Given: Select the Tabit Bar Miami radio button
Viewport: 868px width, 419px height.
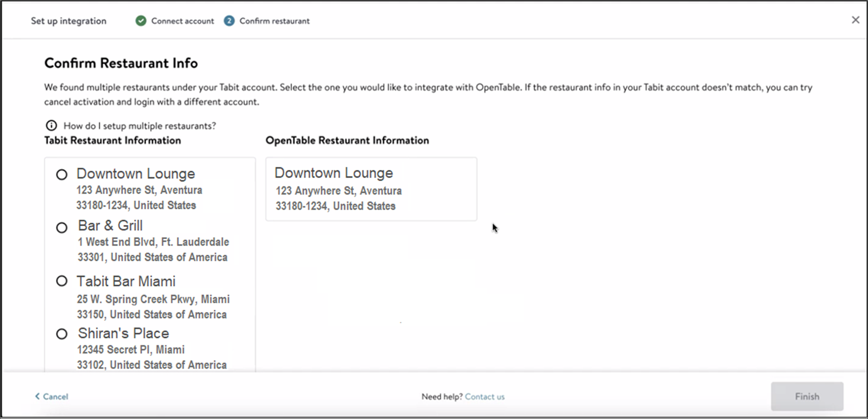Looking at the screenshot, I should 61,281.
